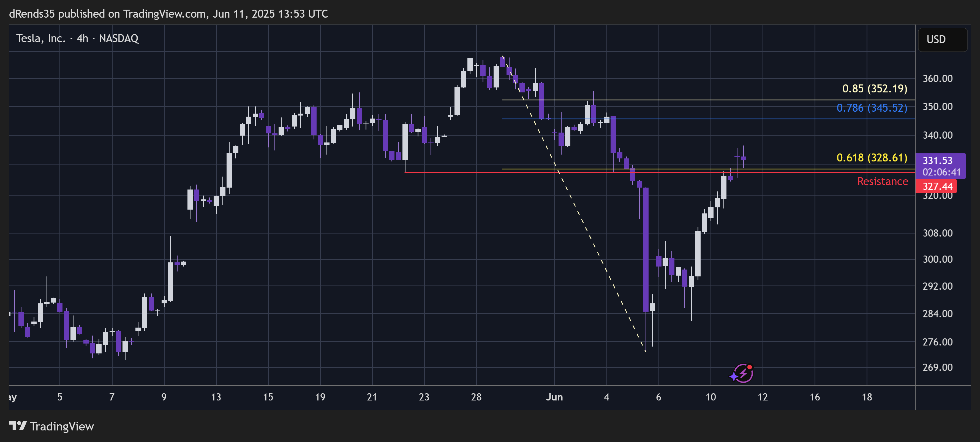
Task: Click the 292.00 price axis label
Action: [937, 286]
